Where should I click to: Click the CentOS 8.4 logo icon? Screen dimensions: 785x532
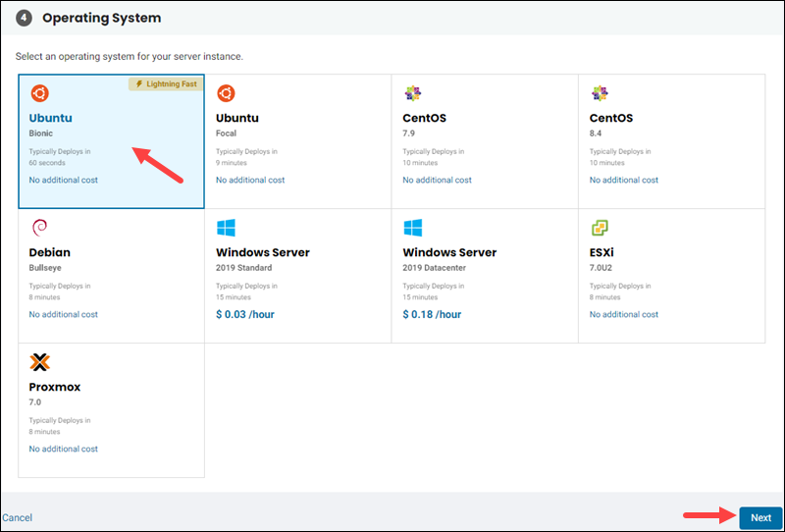pos(600,93)
